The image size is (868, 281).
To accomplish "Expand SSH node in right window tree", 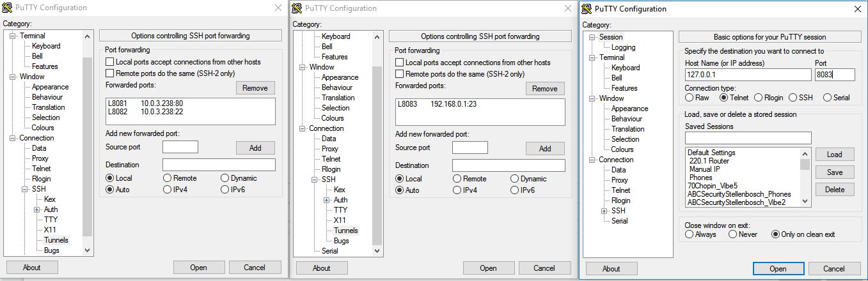I will [x=604, y=211].
